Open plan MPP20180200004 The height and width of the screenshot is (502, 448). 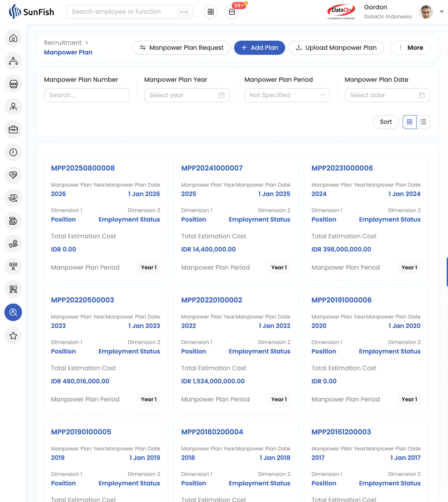(x=212, y=432)
